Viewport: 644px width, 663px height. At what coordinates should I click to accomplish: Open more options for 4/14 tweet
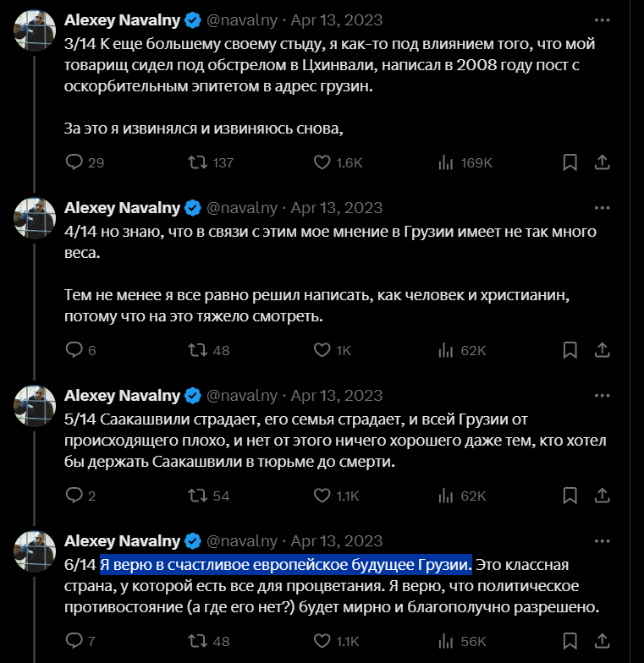602,207
